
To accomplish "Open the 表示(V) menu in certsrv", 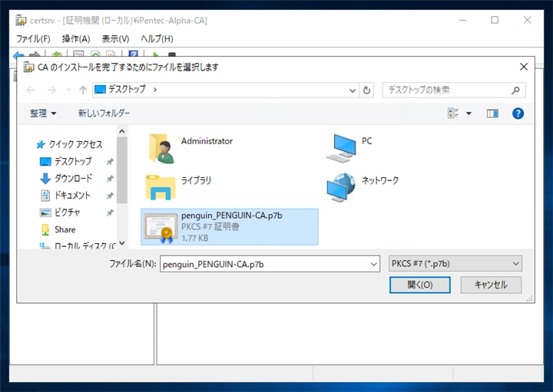I will pyautogui.click(x=115, y=39).
